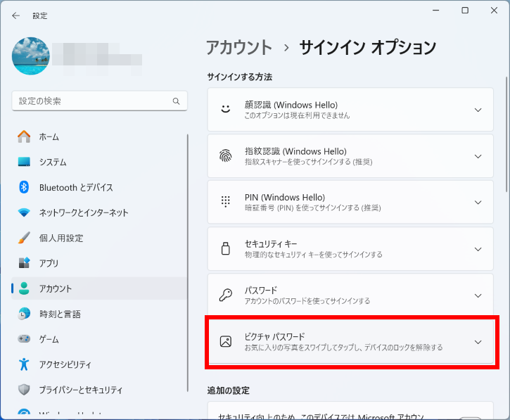Click the password key icon

coord(226,295)
